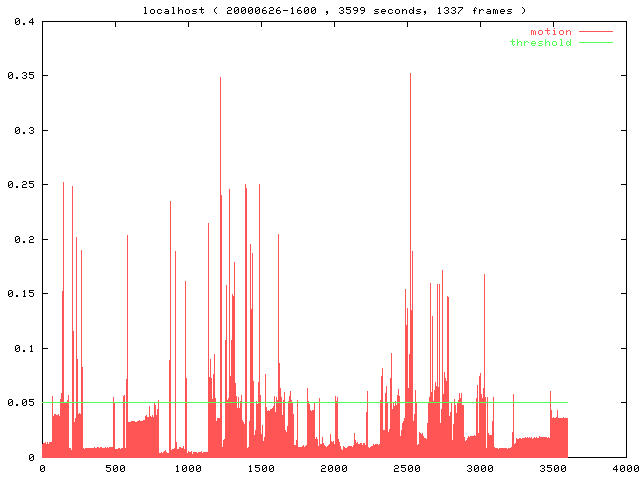The height and width of the screenshot is (480, 640).
Task: Click the 0.4 y-axis tick label
Action: click(23, 21)
